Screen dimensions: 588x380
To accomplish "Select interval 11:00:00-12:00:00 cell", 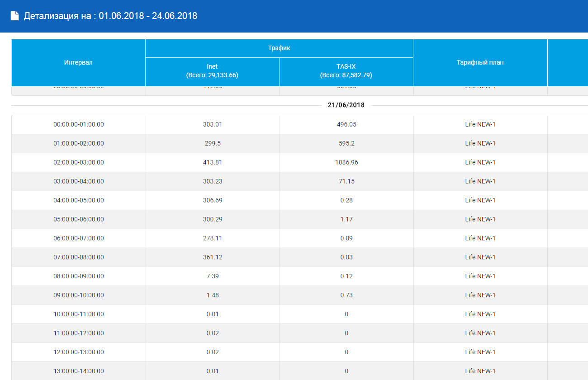I will 79,333.
